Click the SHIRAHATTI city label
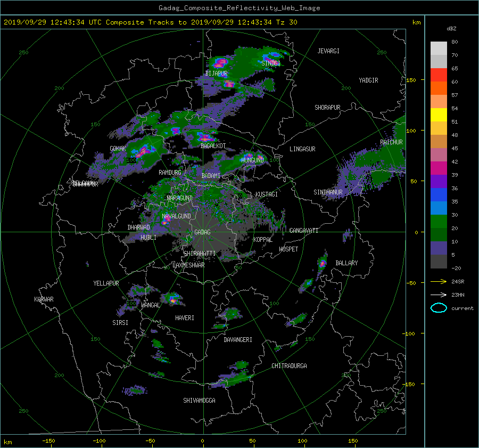 (200, 253)
